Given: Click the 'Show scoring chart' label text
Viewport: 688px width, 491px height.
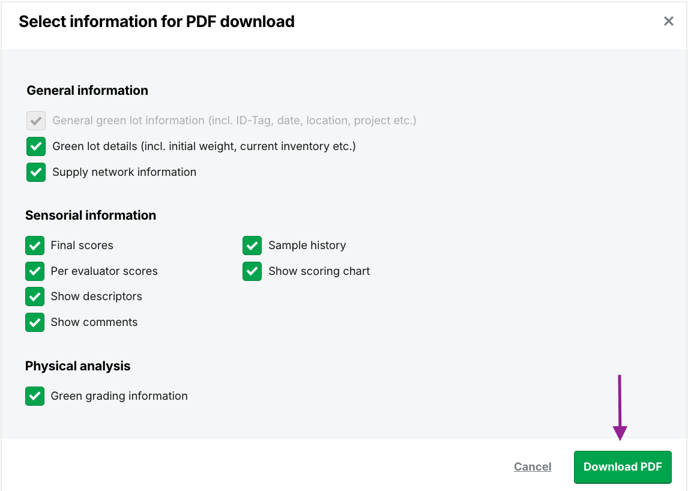Looking at the screenshot, I should 319,271.
